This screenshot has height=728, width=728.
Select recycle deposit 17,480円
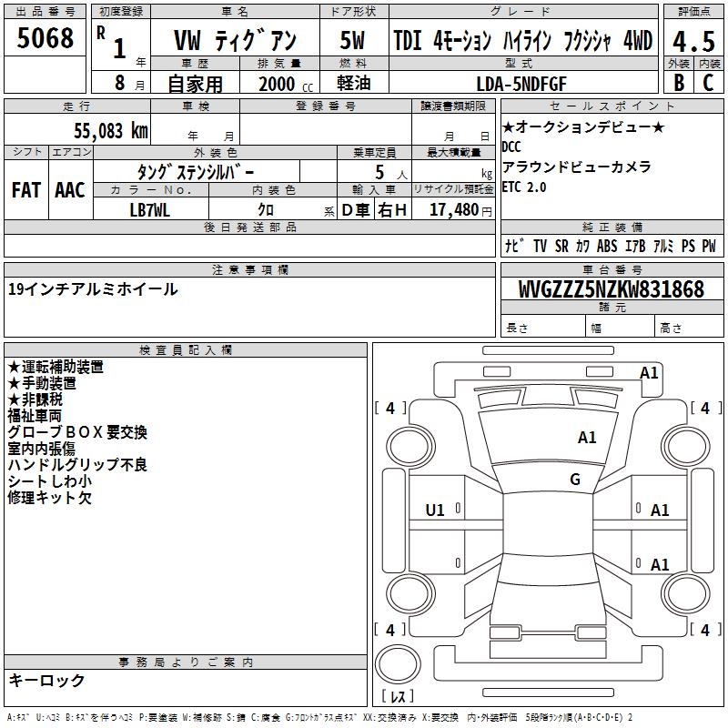coord(460,210)
